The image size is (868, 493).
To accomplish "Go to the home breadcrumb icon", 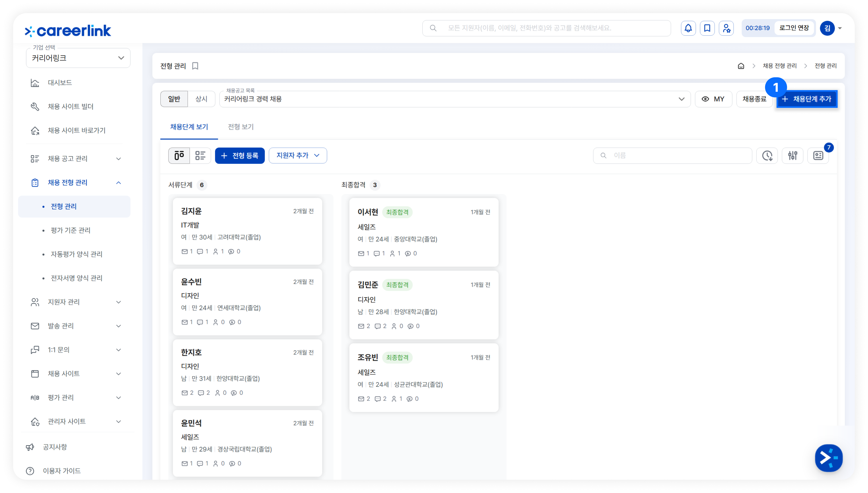I will tap(741, 66).
